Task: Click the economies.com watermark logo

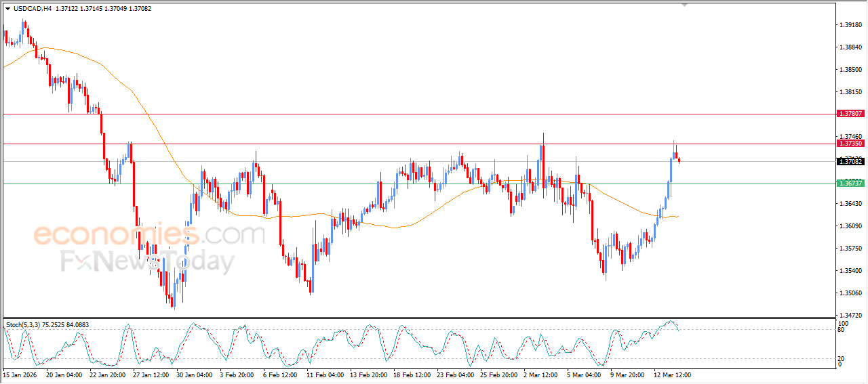Action: pos(149,235)
